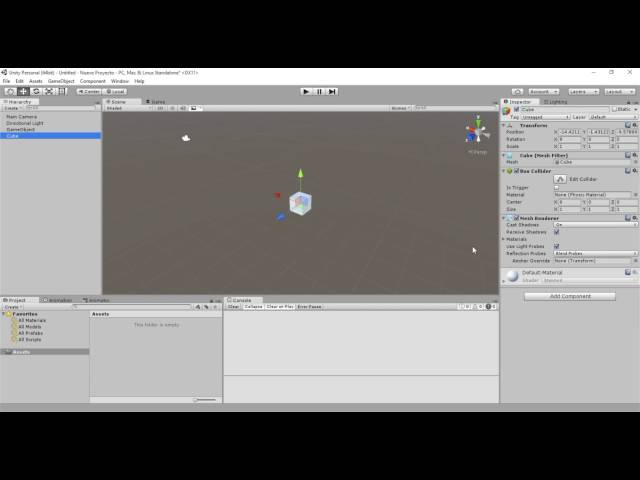The height and width of the screenshot is (480, 640).
Task: Open Transform help book icon
Action: pyautogui.click(x=628, y=125)
